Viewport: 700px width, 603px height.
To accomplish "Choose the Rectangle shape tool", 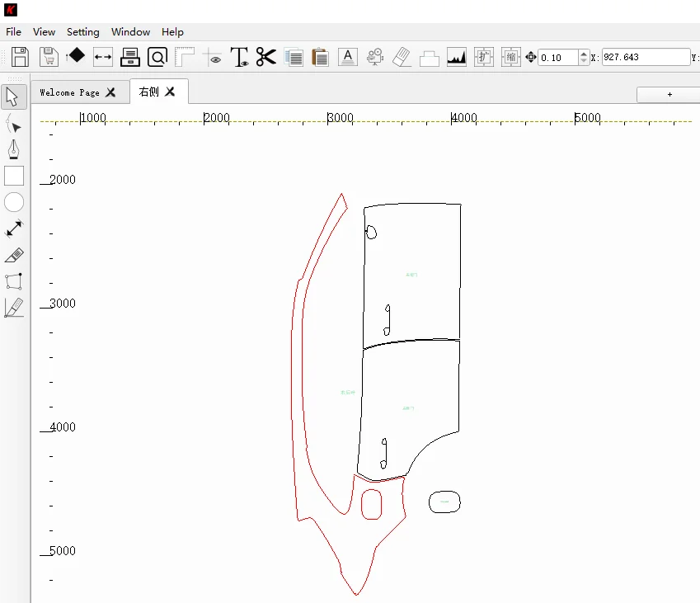I will click(x=14, y=176).
